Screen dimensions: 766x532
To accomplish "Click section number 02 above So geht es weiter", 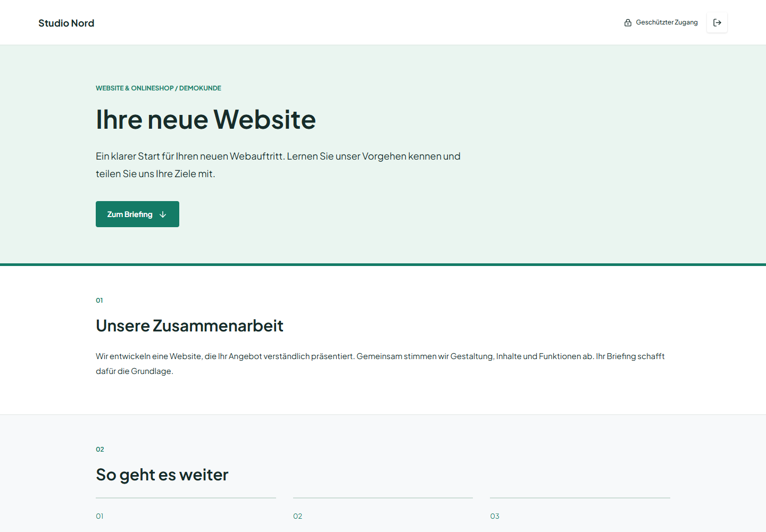I will coord(100,450).
